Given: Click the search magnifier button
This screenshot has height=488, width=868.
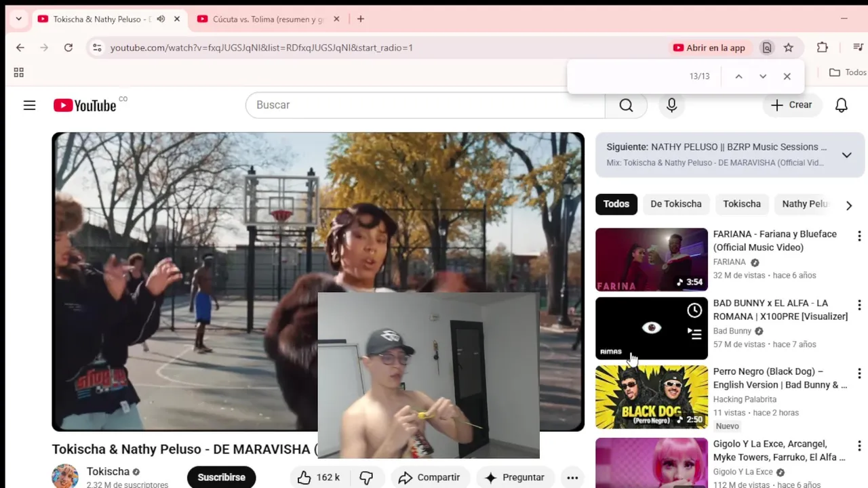Looking at the screenshot, I should click(626, 105).
